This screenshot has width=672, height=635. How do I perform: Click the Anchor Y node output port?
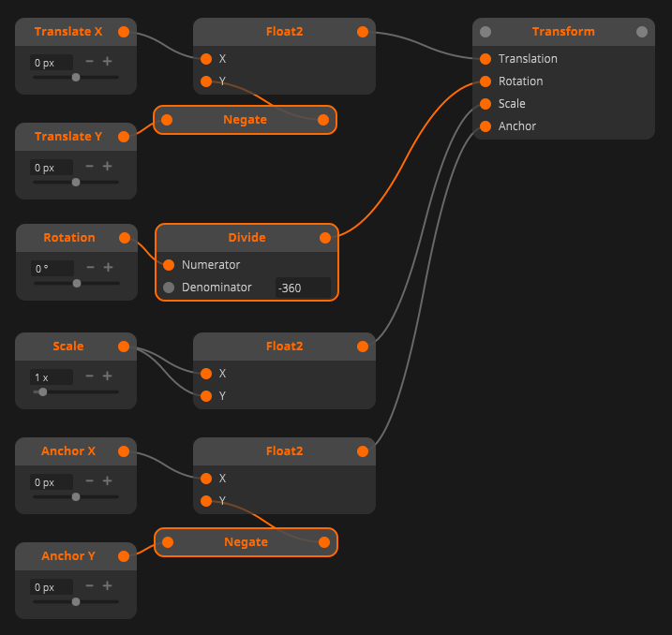[x=124, y=556]
